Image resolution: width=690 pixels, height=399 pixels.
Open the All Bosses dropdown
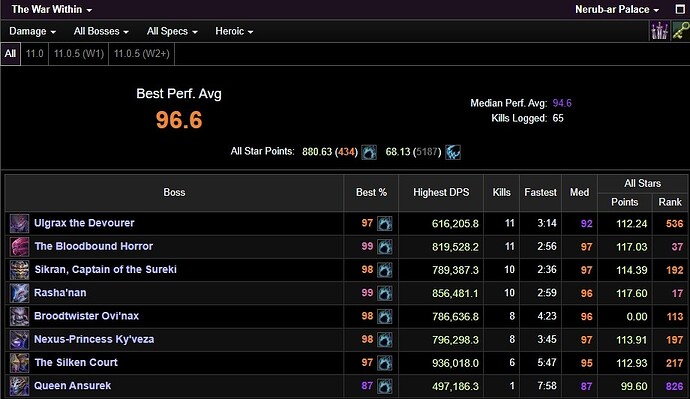tap(101, 31)
